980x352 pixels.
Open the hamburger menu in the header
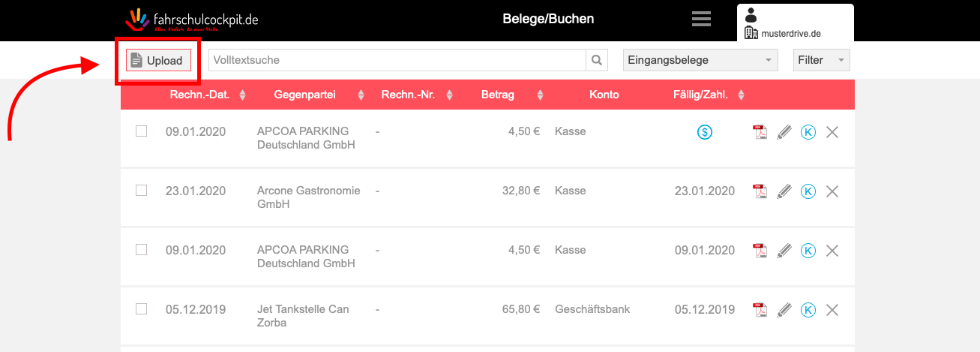click(x=701, y=20)
